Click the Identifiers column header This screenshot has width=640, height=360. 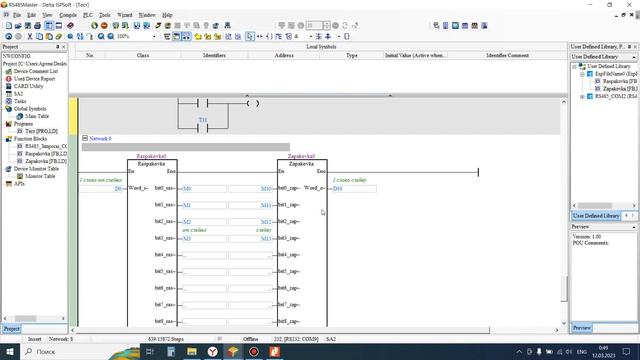(x=214, y=55)
